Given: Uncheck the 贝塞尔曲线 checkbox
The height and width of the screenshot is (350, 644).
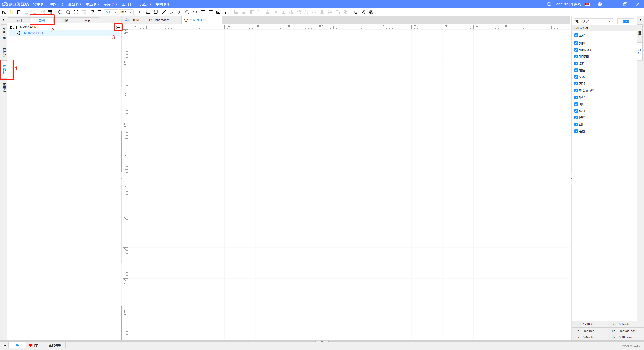Looking at the screenshot, I should coord(576,91).
